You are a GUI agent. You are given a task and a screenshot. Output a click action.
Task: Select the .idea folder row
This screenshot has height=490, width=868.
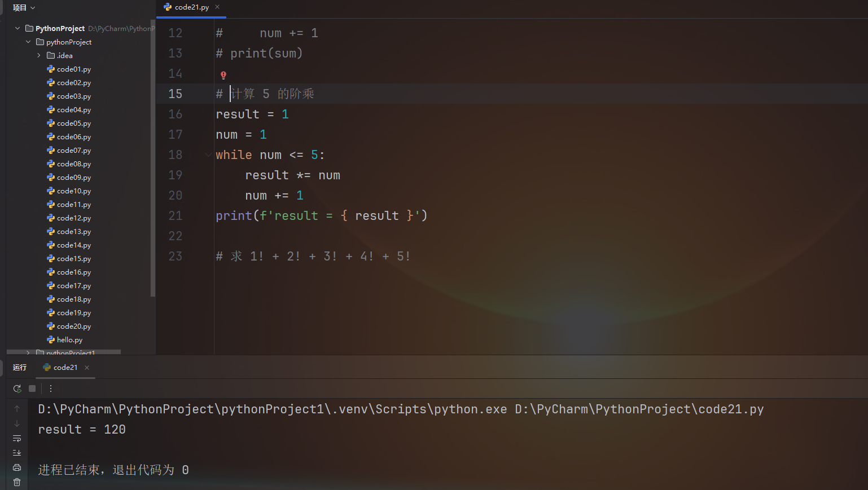pos(79,55)
